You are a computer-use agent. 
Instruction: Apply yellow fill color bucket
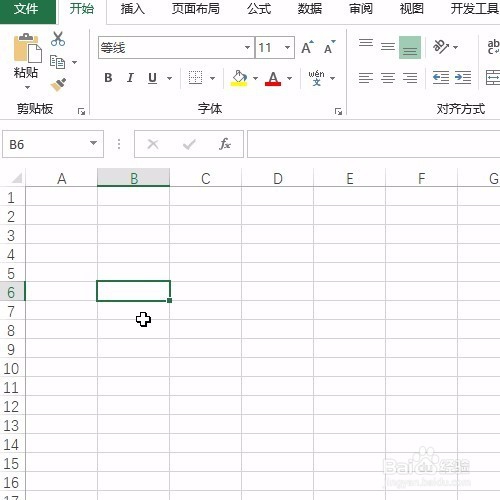tap(239, 78)
